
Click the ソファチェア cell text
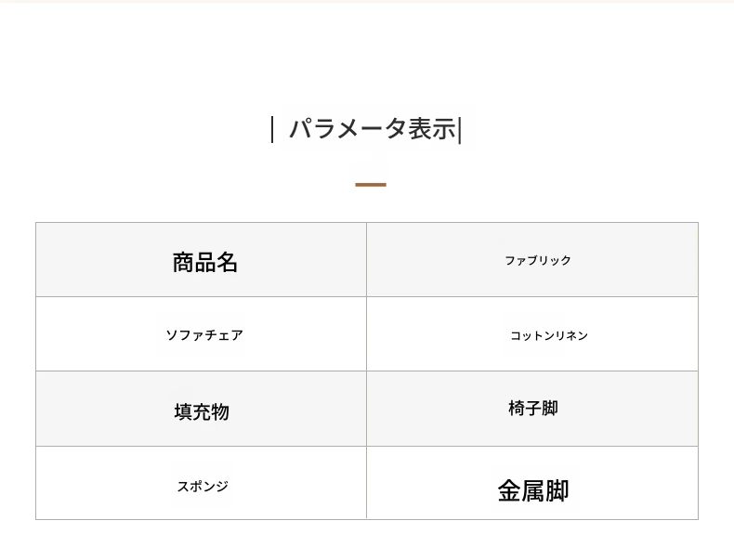pyautogui.click(x=204, y=335)
